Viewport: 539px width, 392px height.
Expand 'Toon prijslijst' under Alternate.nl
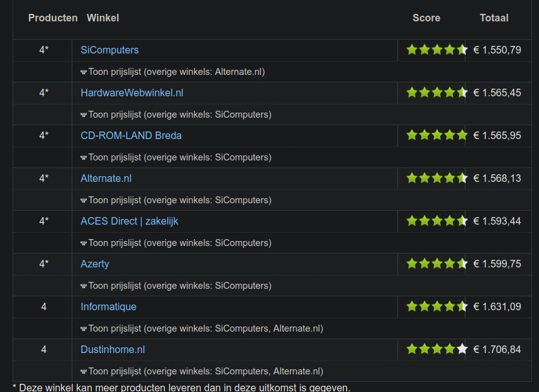pyautogui.click(x=176, y=200)
